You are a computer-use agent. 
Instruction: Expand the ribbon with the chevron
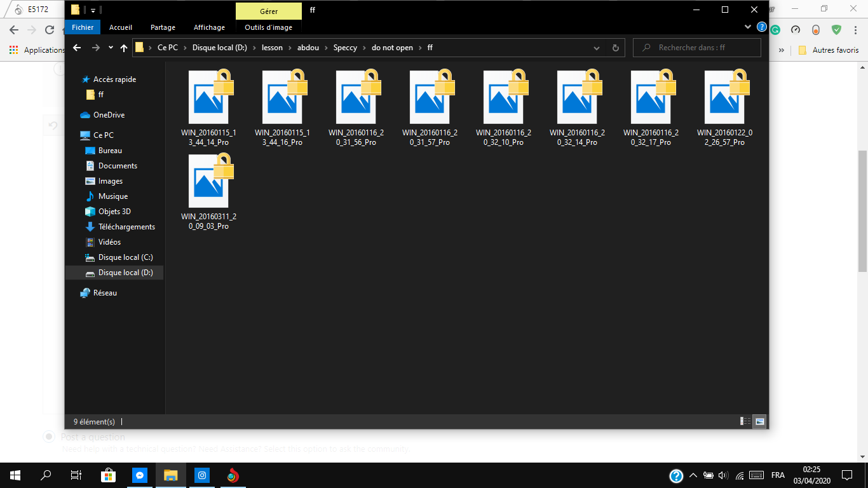(748, 27)
